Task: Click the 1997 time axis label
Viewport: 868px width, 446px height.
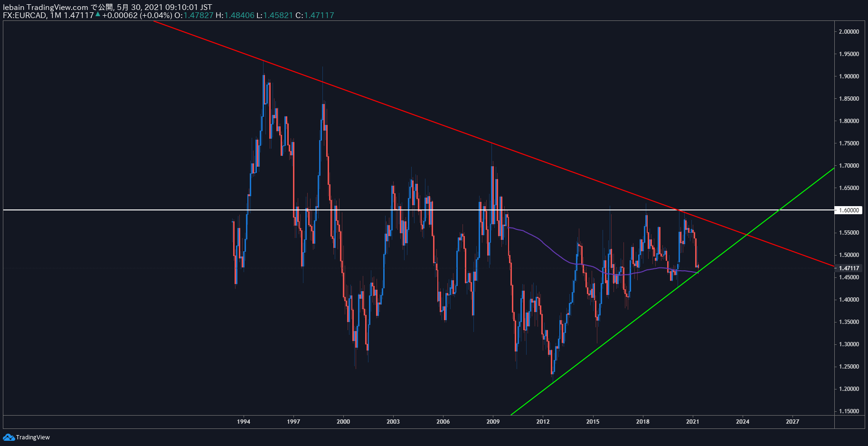Action: [293, 422]
